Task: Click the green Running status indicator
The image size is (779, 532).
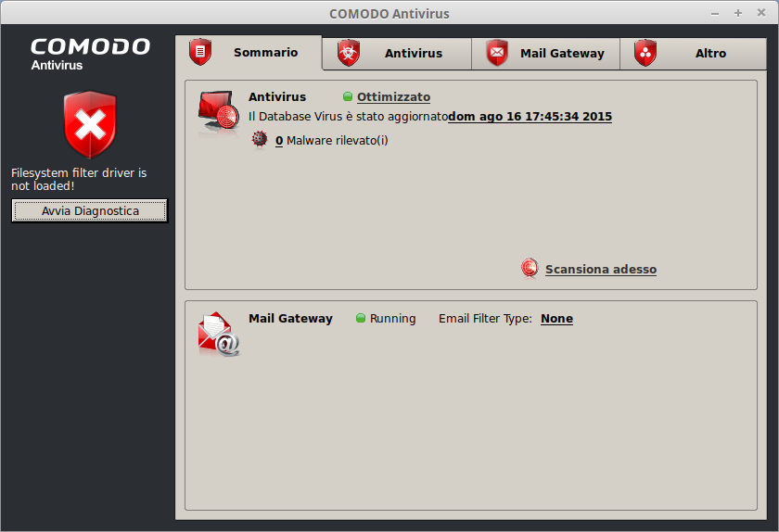Action: (361, 318)
